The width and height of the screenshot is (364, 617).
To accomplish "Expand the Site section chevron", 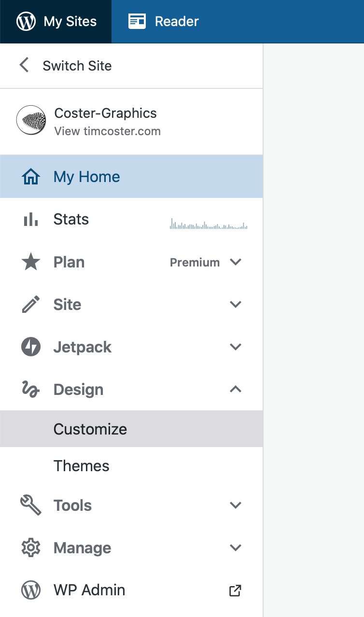I will tap(236, 305).
